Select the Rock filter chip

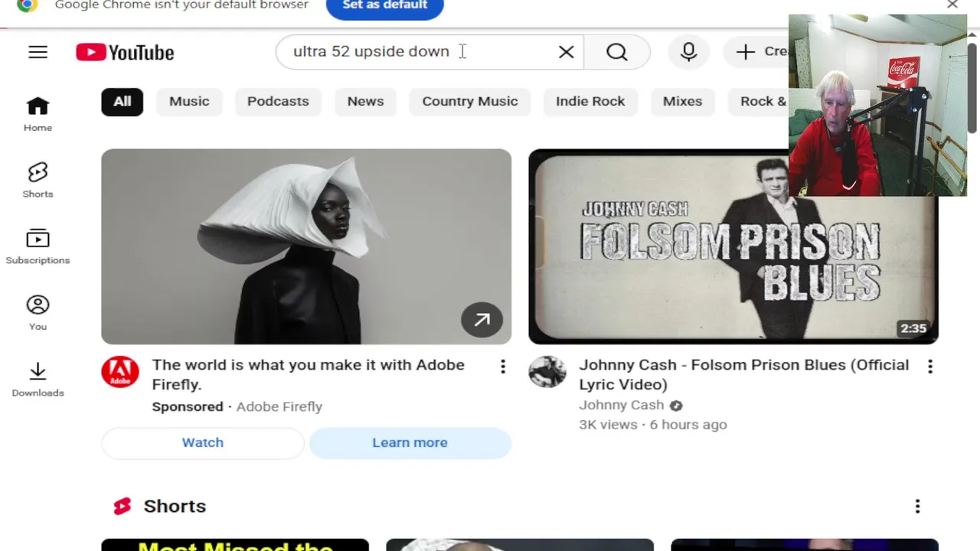pyautogui.click(x=759, y=101)
